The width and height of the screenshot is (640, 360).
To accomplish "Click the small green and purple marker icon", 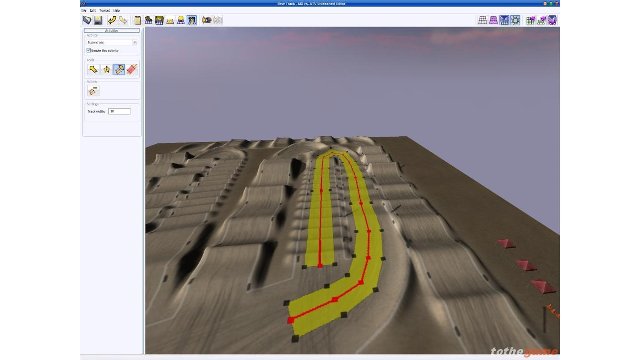I will tap(542, 20).
